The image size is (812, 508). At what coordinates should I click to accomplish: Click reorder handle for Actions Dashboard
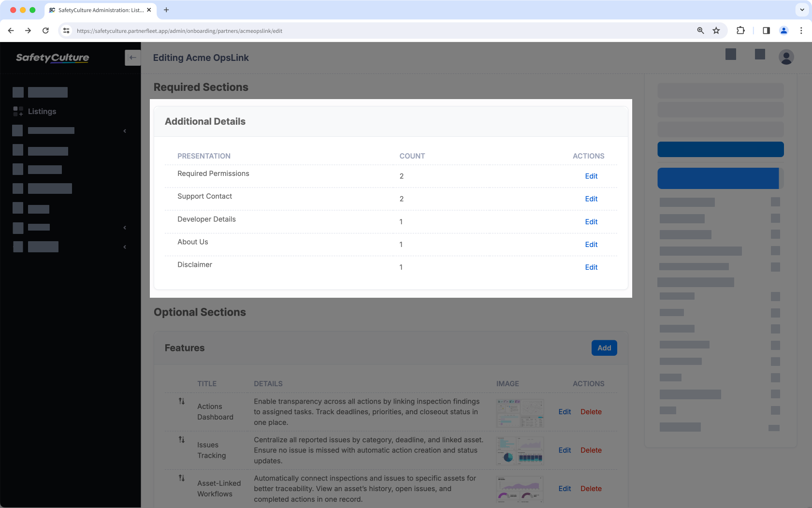(x=182, y=401)
